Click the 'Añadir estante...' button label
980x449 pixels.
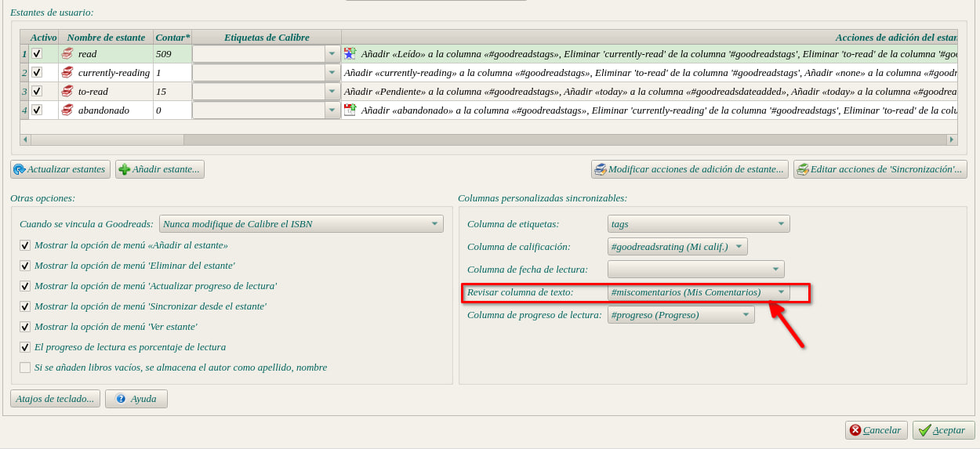click(166, 169)
